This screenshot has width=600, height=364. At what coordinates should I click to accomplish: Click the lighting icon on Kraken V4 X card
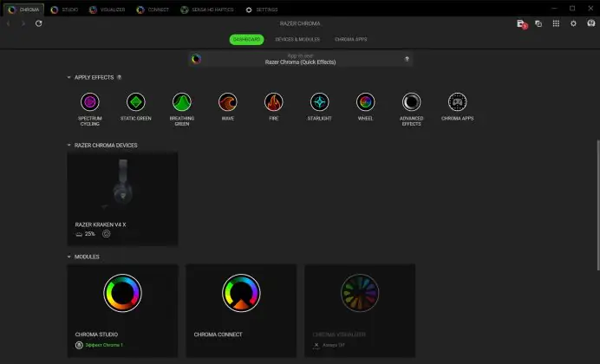point(107,234)
